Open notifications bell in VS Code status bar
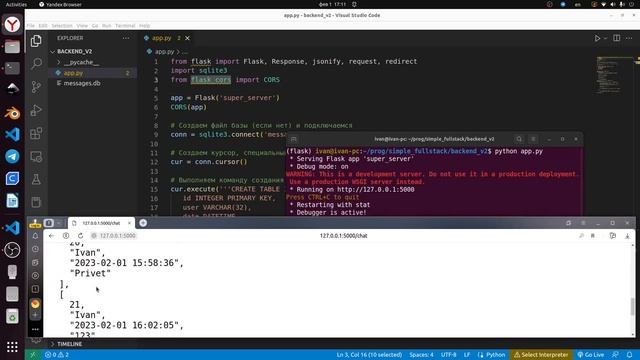The height and width of the screenshot is (360, 640). pyautogui.click(x=629, y=355)
